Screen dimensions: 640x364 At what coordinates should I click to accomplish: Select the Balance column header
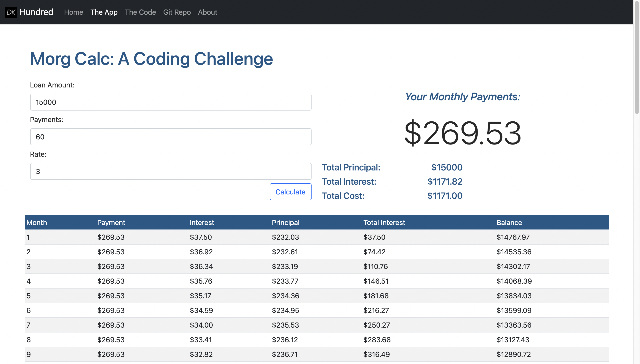click(x=509, y=222)
